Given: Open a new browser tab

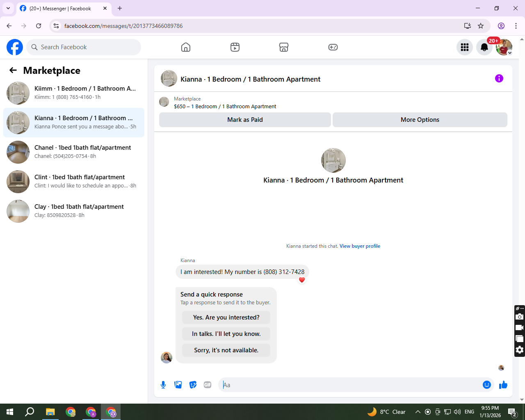Looking at the screenshot, I should pyautogui.click(x=120, y=8).
